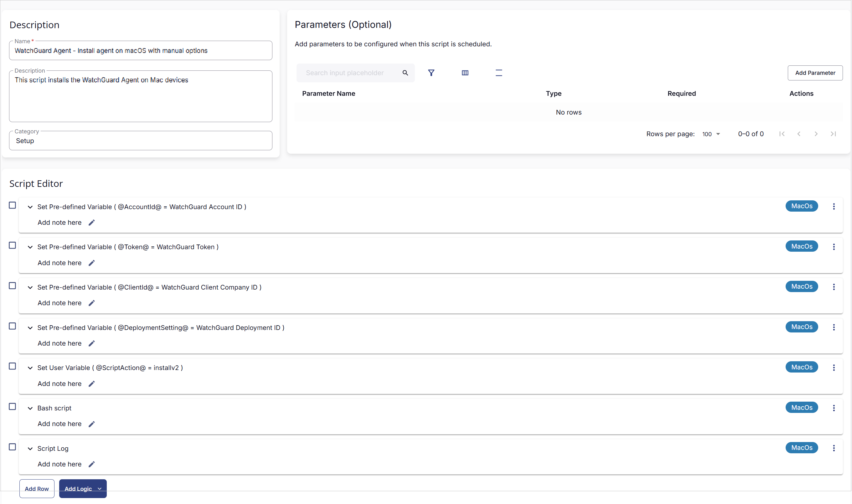Image resolution: width=852 pixels, height=504 pixels.
Task: Select the Bash script row checkbox
Action: 12,406
